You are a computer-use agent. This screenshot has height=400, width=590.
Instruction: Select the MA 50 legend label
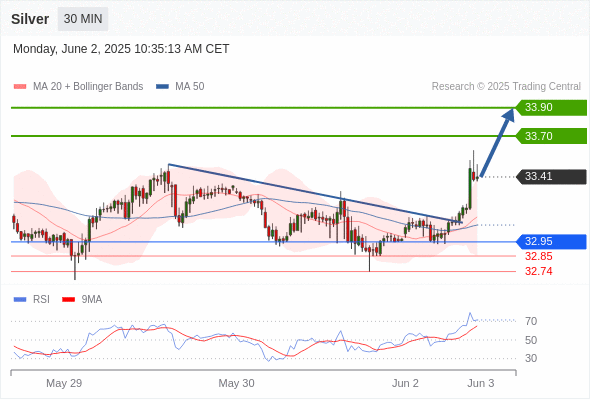point(190,87)
